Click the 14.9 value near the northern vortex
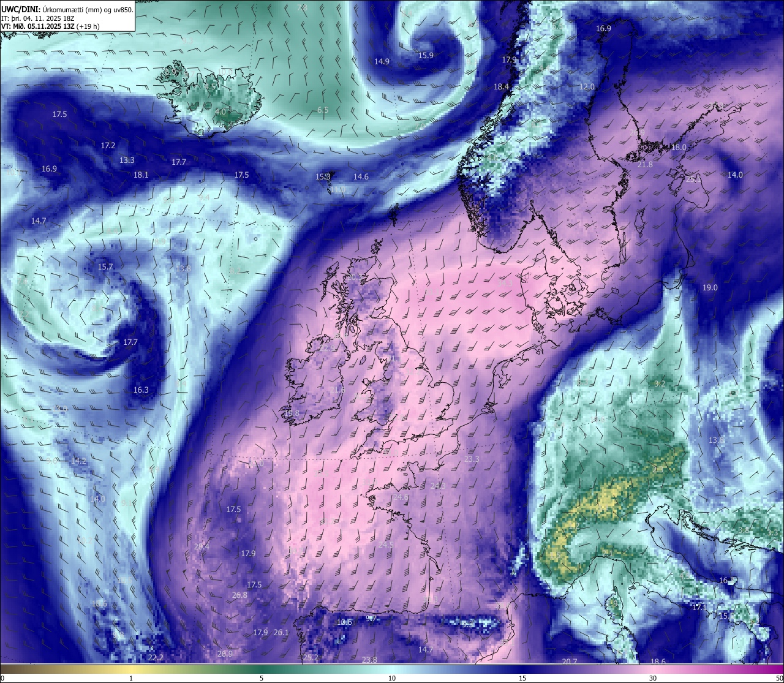The width and height of the screenshot is (784, 683). (x=382, y=61)
